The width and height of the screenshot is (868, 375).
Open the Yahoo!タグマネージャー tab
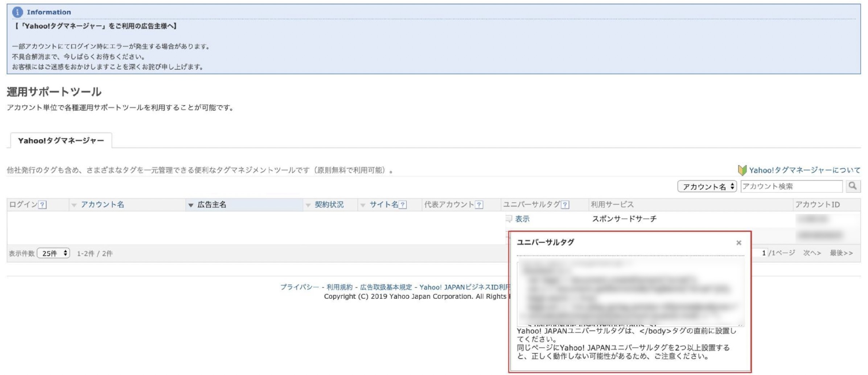click(61, 140)
